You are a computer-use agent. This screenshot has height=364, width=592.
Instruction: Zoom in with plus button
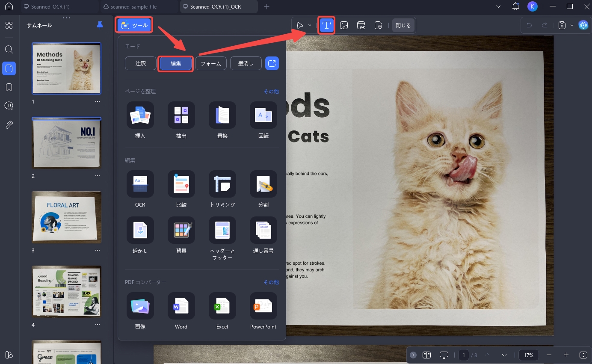566,355
